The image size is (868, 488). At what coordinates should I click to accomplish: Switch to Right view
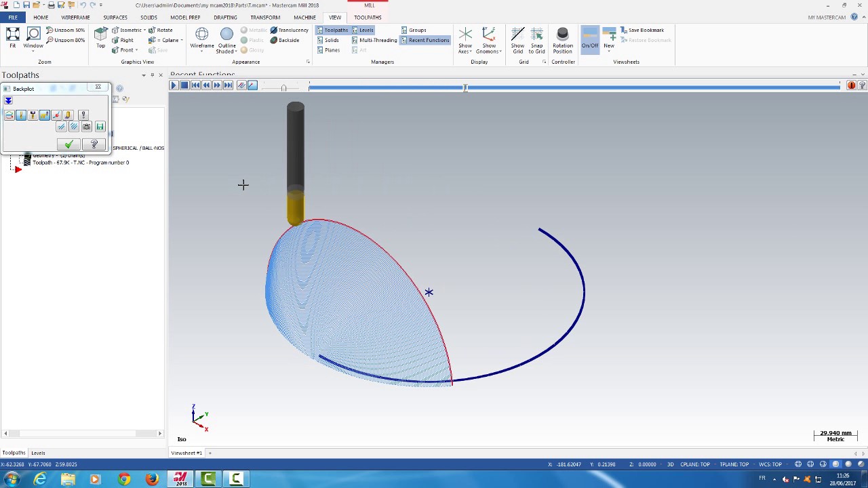(x=123, y=40)
